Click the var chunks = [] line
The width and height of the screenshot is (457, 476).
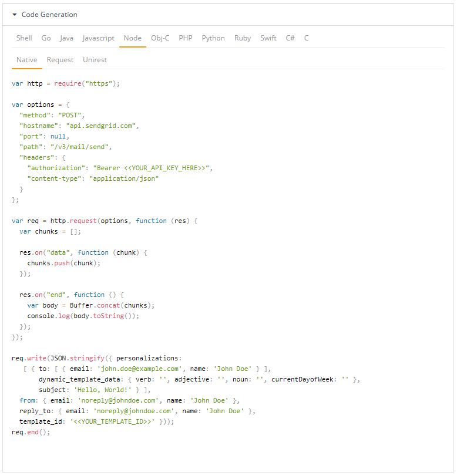coord(50,231)
